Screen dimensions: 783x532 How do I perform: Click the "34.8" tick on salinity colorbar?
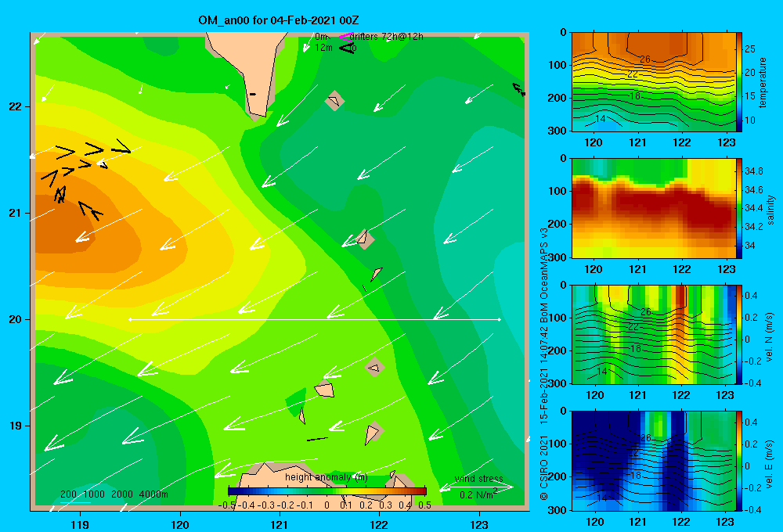tap(753, 171)
